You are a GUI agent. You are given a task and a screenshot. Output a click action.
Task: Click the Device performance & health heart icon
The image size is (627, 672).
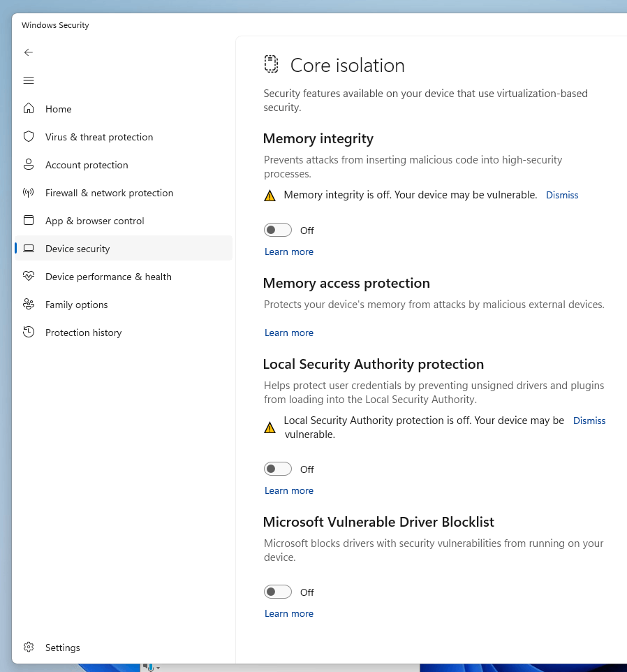pyautogui.click(x=29, y=276)
